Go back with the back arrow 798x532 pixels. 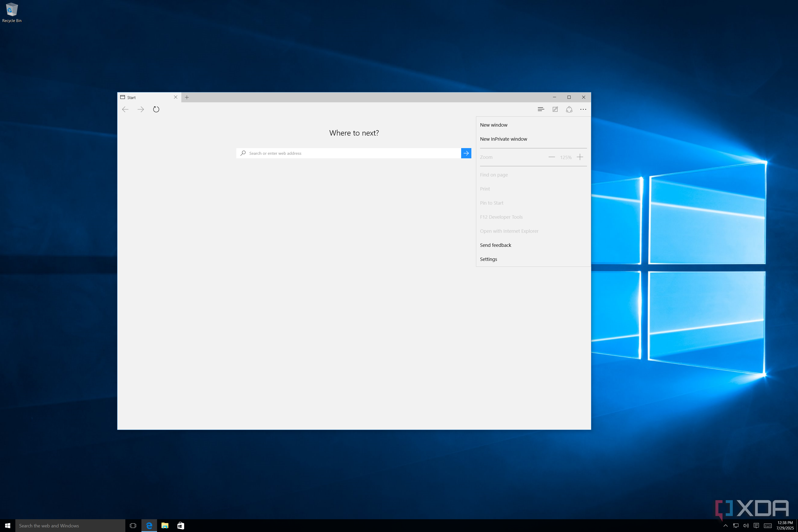click(x=125, y=109)
